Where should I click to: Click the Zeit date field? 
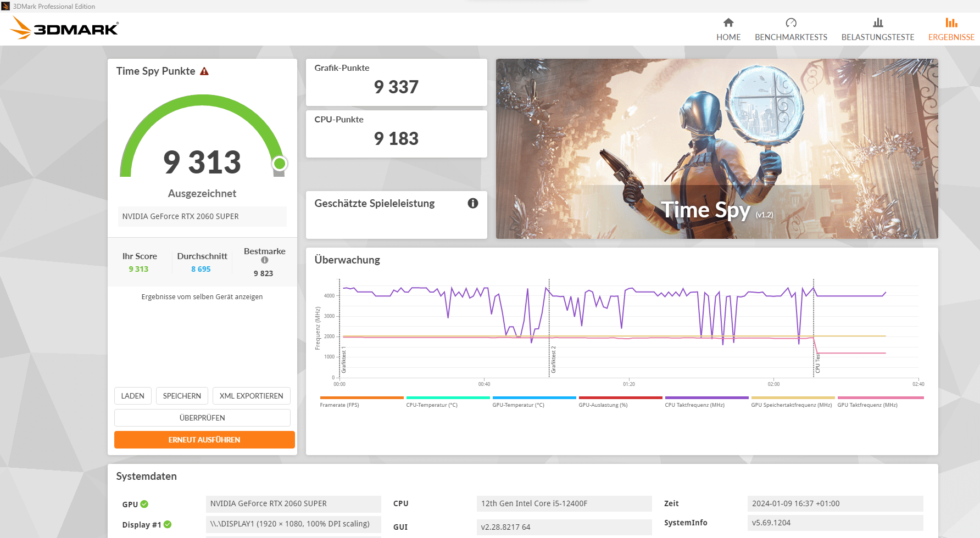pyautogui.click(x=835, y=504)
